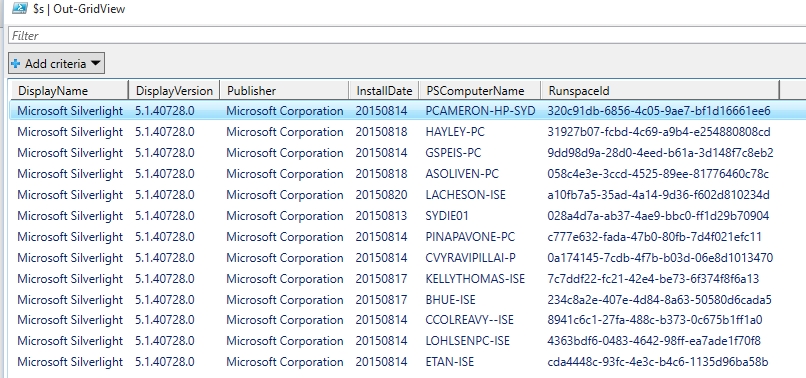Select the PINAPAVONE-PC row

pos(407,237)
